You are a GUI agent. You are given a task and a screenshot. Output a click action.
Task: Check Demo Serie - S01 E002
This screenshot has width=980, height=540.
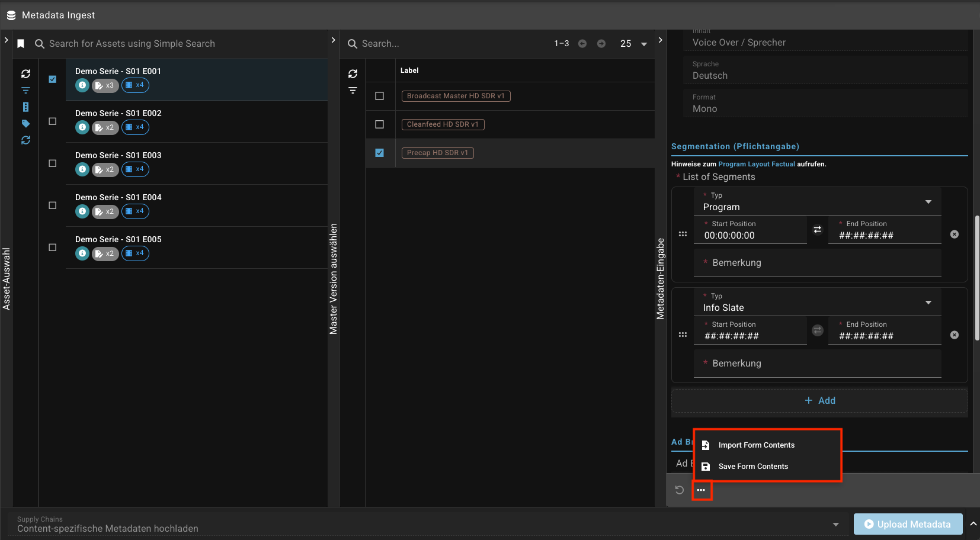(x=53, y=121)
